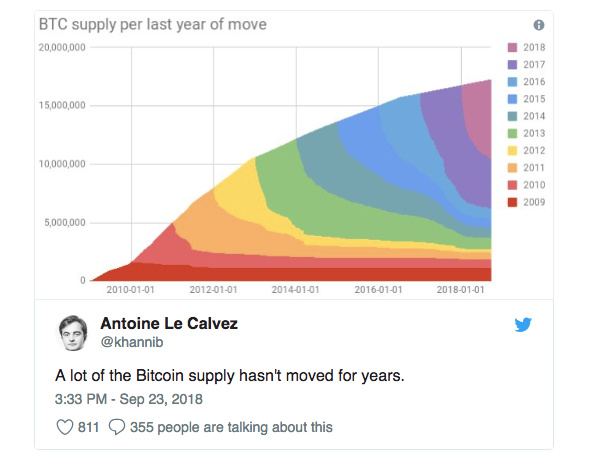This screenshot has height=473, width=590.
Task: Click the 2017 legend color swatch
Action: point(512,65)
